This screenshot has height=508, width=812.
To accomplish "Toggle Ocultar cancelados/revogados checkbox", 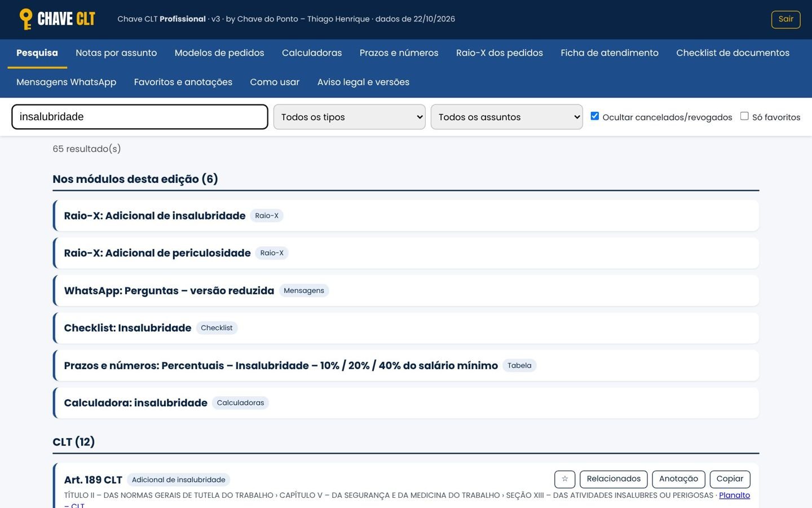I will coord(594,116).
